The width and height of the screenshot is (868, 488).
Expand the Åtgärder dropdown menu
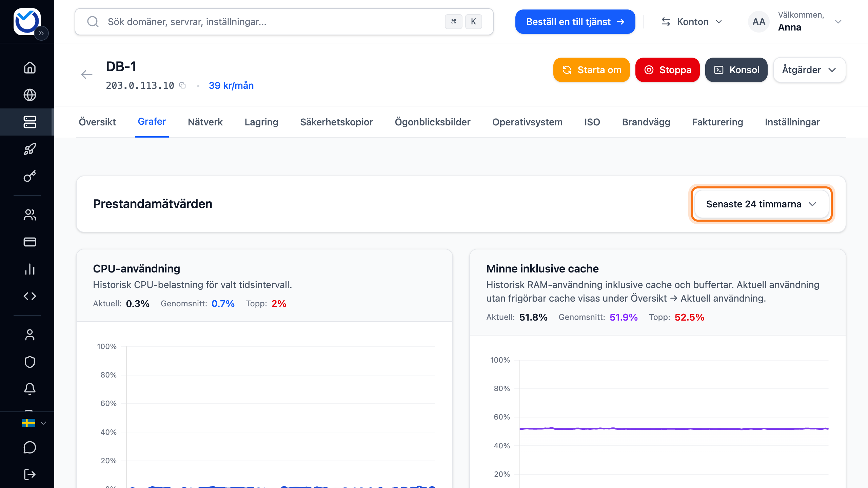809,70
